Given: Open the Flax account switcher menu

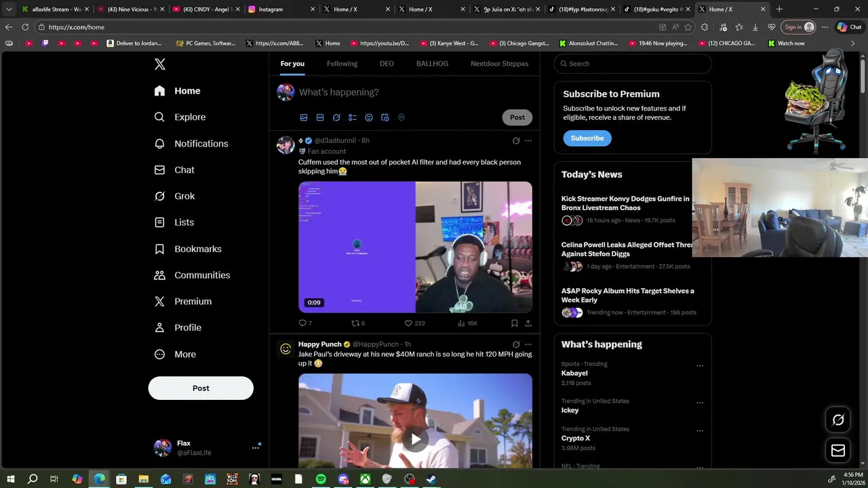Looking at the screenshot, I should click(x=207, y=447).
